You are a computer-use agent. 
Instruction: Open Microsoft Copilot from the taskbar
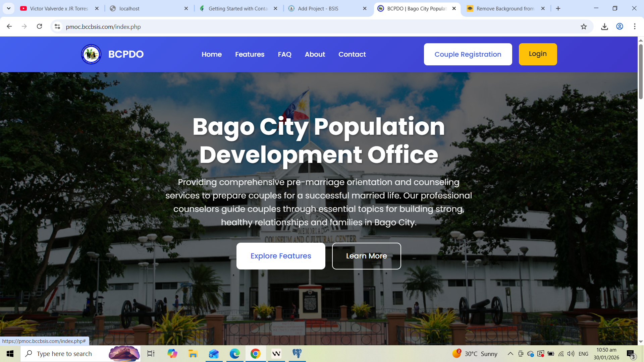(172, 354)
